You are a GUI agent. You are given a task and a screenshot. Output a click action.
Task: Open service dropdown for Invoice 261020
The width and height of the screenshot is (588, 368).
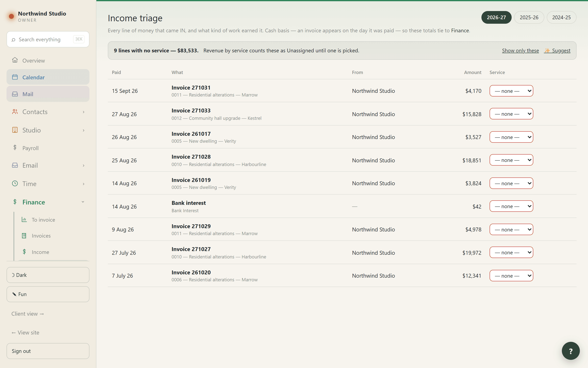point(511,276)
